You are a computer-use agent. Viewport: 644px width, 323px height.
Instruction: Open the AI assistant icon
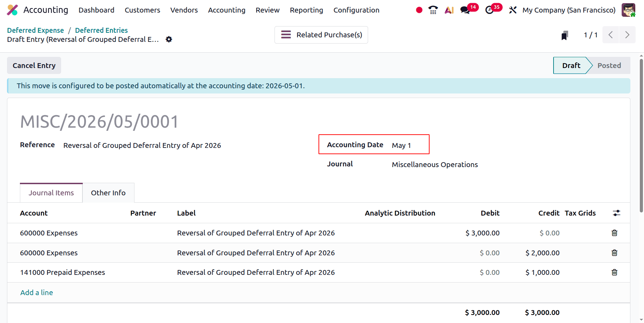click(449, 10)
